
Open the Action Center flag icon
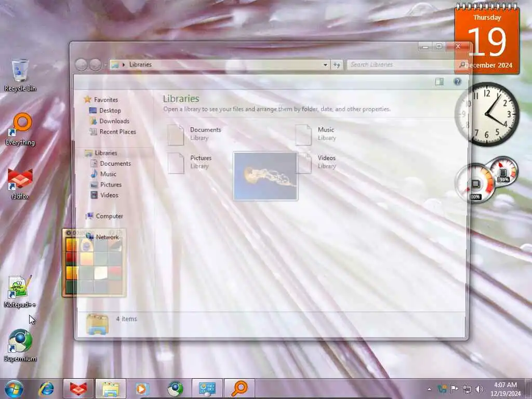[x=454, y=389]
